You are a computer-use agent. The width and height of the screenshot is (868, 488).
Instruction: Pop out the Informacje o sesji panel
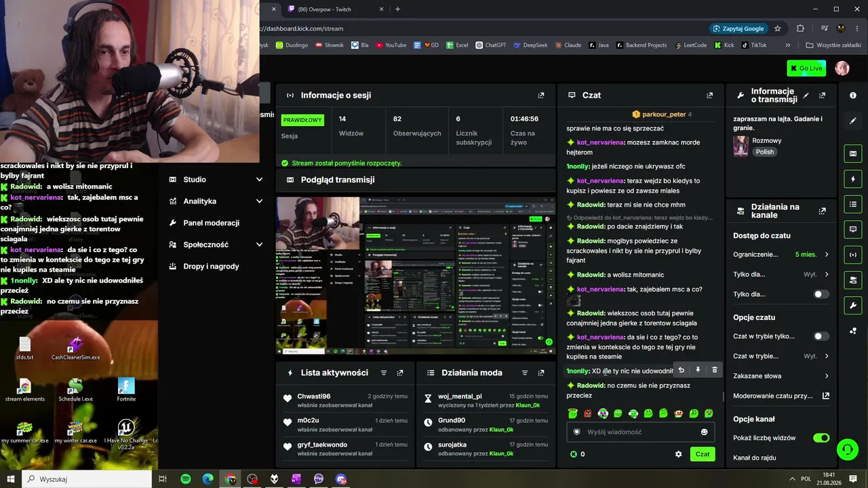(540, 96)
